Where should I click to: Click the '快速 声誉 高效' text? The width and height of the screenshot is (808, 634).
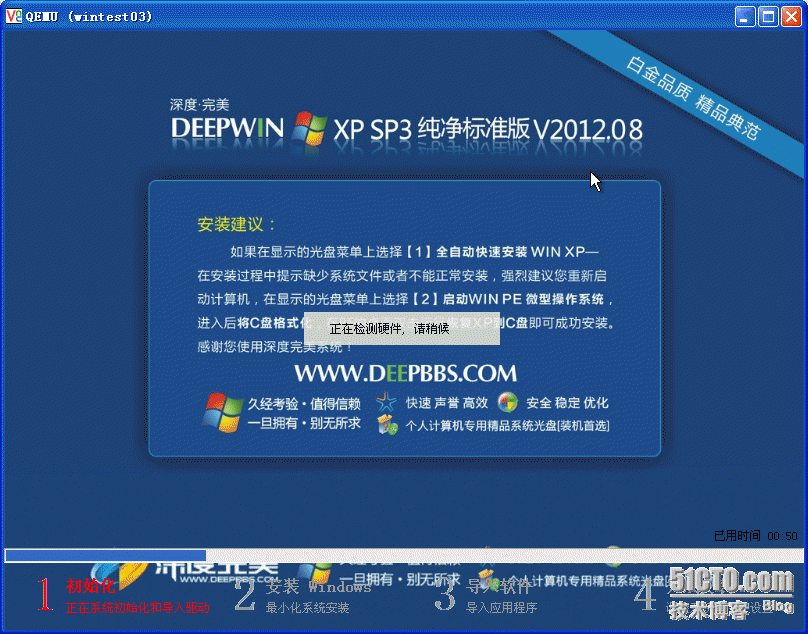click(447, 403)
